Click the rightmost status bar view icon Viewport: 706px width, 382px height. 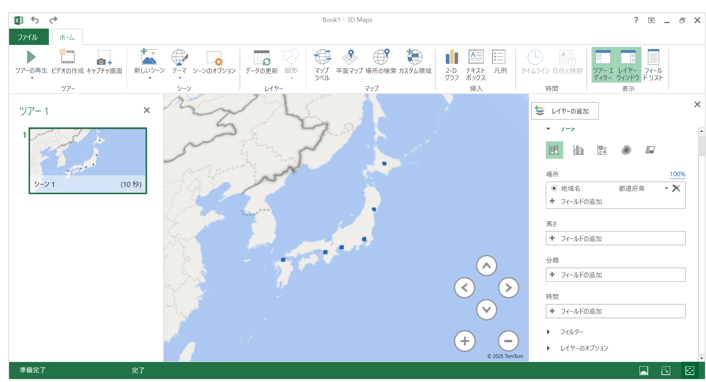pyautogui.click(x=689, y=370)
